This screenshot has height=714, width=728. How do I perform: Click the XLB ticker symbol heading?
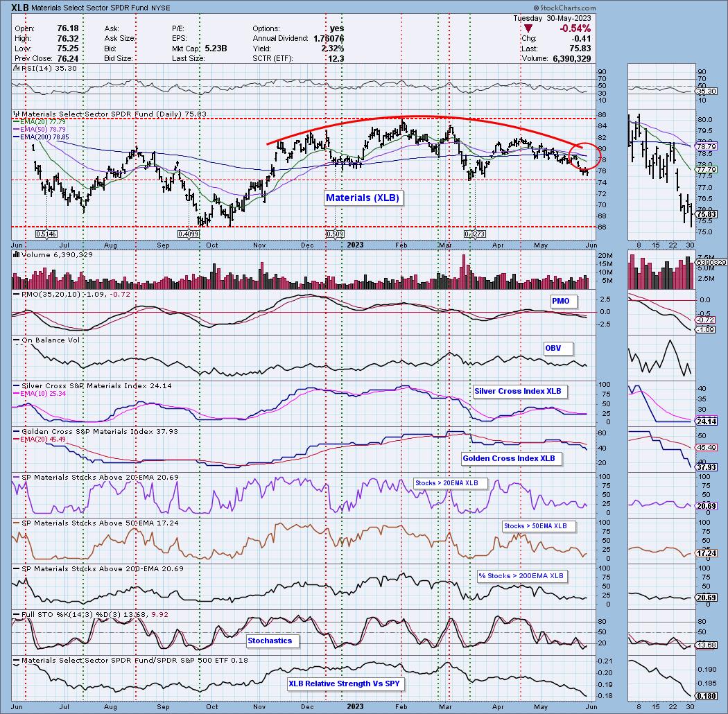[21, 8]
